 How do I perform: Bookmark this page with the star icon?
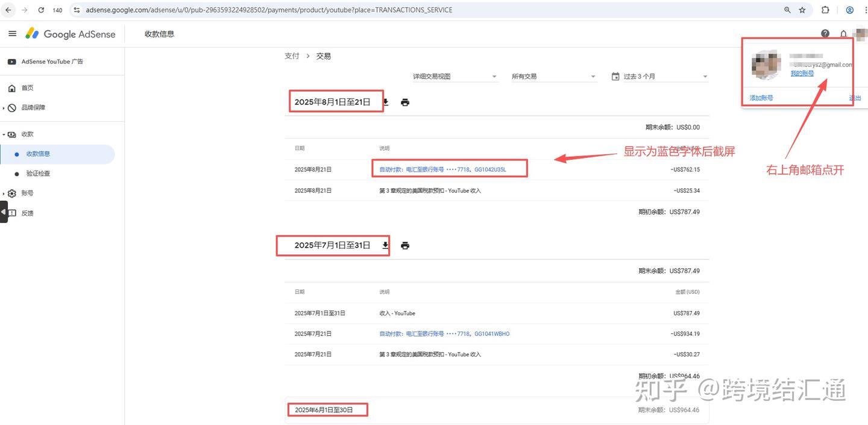click(802, 10)
